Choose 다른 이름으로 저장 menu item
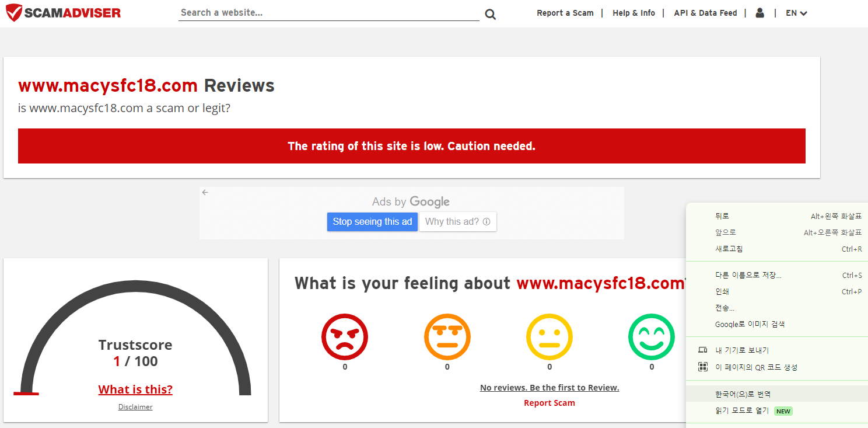The height and width of the screenshot is (428, 868). coord(777,275)
